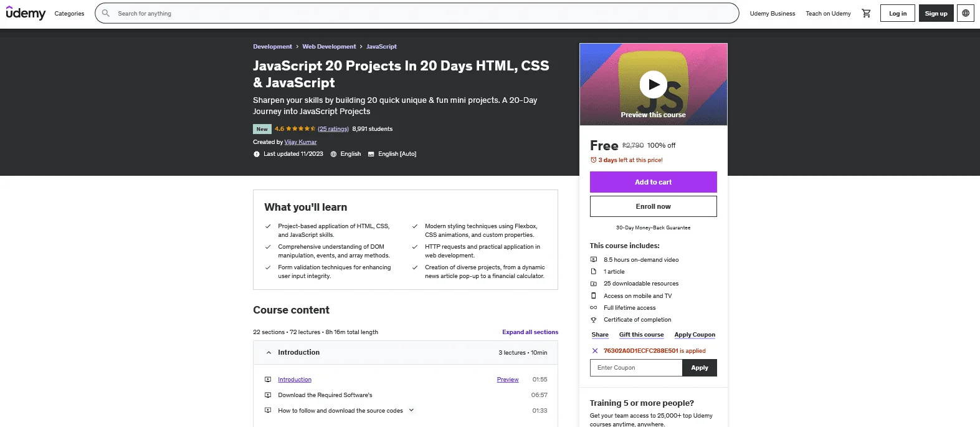980x427 pixels.
Task: Click the closed captions icon
Action: (x=371, y=154)
